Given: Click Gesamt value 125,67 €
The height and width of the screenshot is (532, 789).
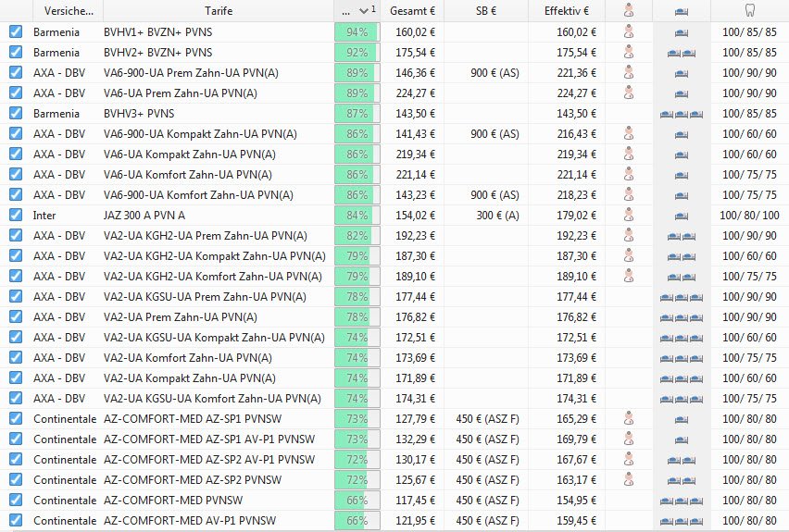Looking at the screenshot, I should click(x=415, y=479).
